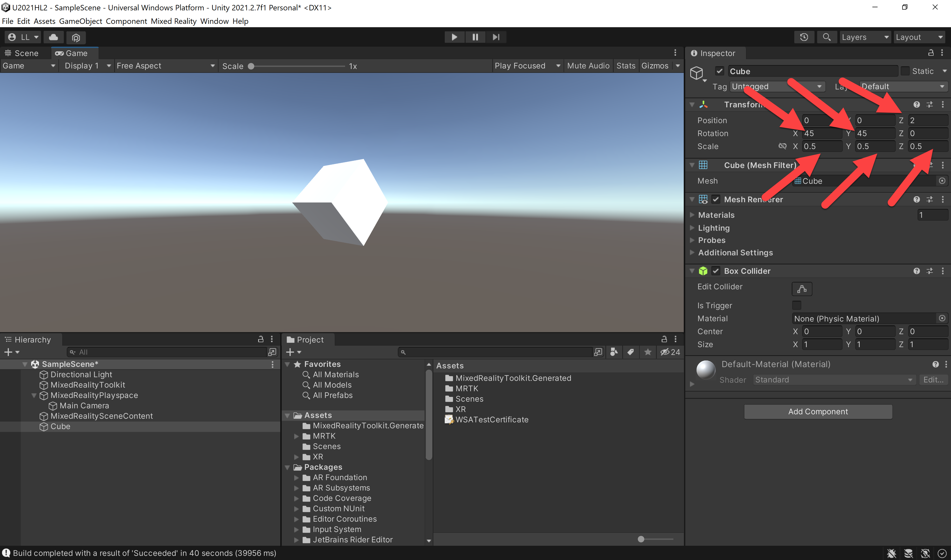Image resolution: width=951 pixels, height=560 pixels.
Task: Expand the AR Foundation package folder
Action: point(297,478)
